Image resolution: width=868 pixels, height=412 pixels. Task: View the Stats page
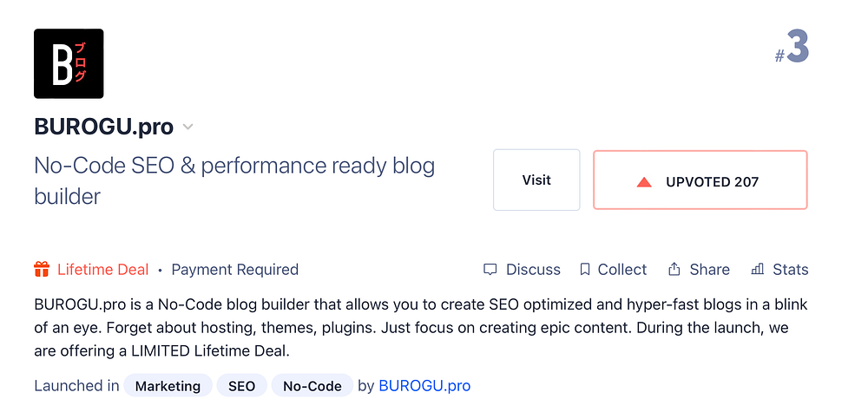coord(790,270)
